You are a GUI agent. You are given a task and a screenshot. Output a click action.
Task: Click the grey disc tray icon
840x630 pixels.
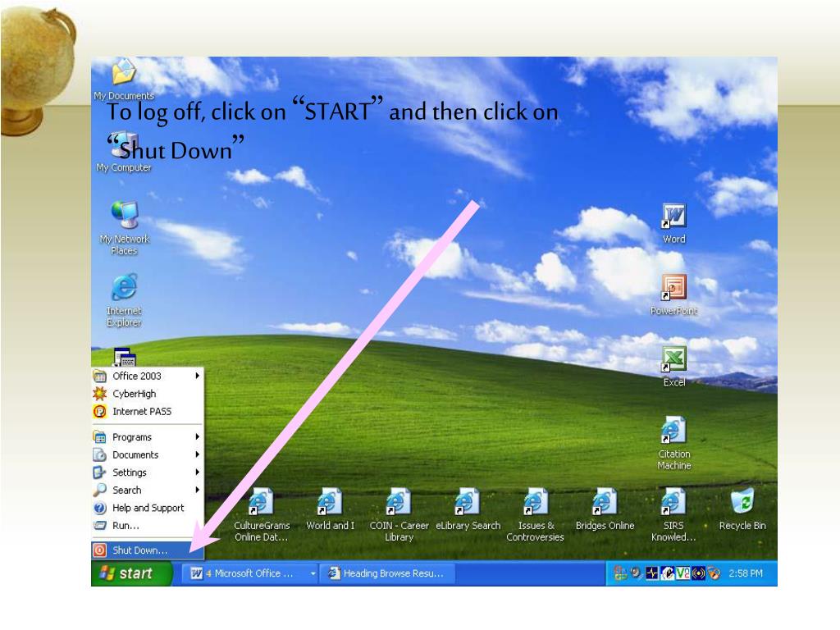coord(636,573)
